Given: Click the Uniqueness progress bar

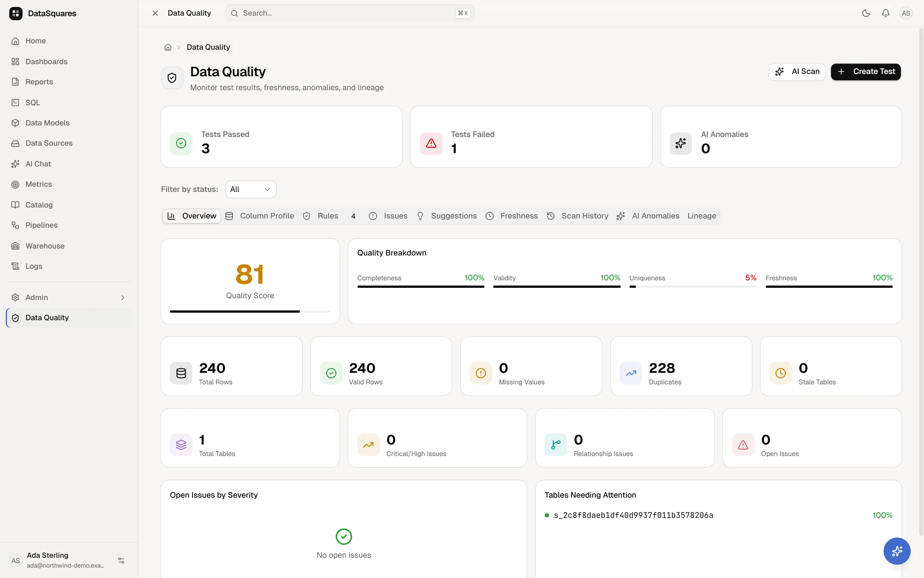Looking at the screenshot, I should [x=693, y=287].
